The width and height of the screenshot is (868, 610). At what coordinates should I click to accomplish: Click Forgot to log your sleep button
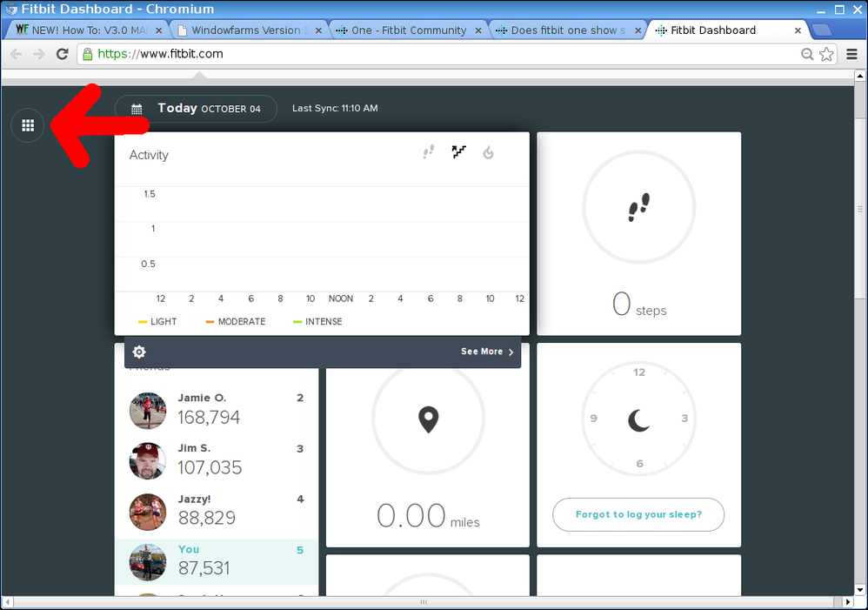click(x=638, y=514)
